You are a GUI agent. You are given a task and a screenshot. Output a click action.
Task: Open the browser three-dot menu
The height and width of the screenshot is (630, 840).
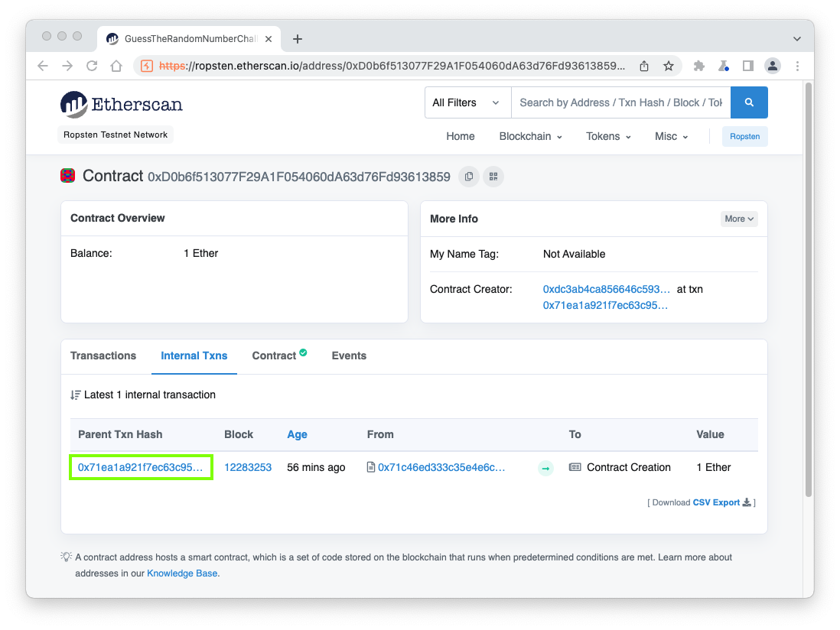[797, 66]
